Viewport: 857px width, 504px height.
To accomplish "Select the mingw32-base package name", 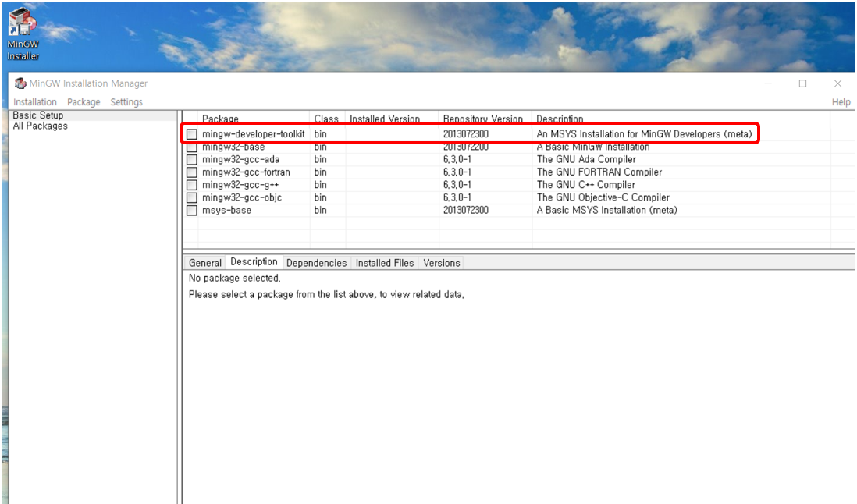I will 233,147.
